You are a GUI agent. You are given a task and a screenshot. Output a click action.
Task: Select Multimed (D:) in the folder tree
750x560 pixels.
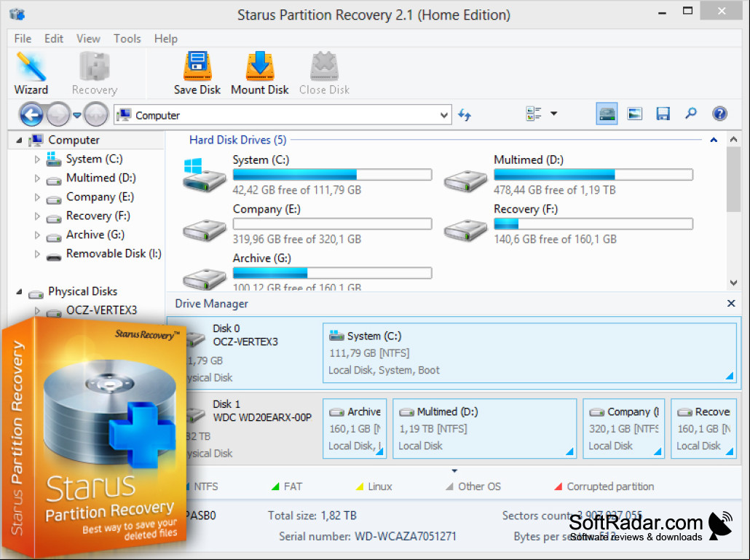point(101,178)
